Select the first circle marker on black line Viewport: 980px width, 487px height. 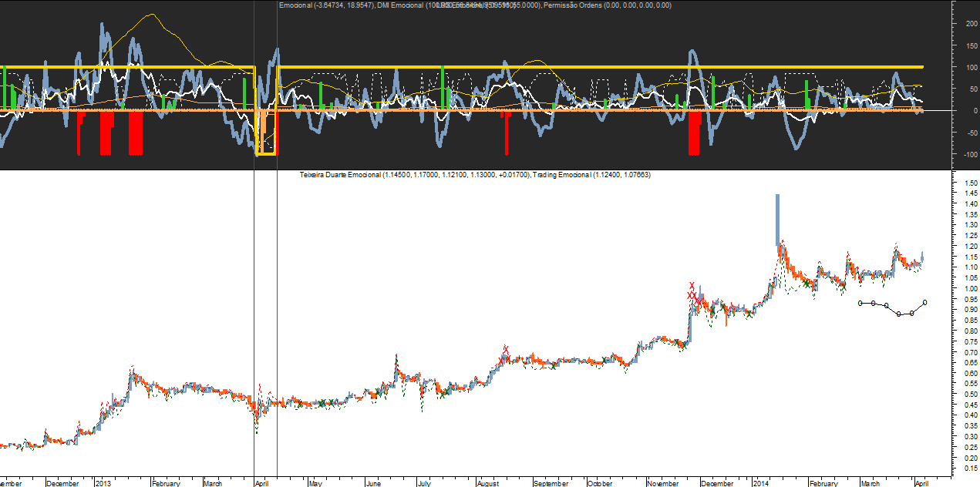pyautogui.click(x=860, y=303)
